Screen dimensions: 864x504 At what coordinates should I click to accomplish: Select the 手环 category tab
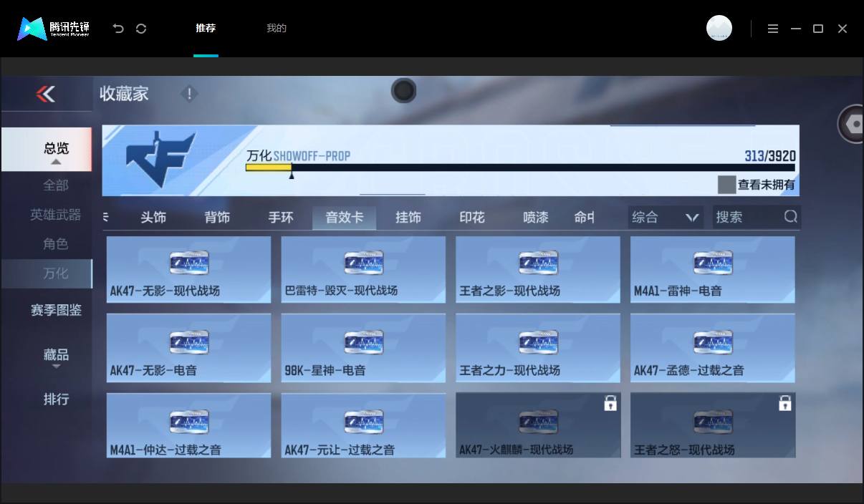(x=281, y=217)
